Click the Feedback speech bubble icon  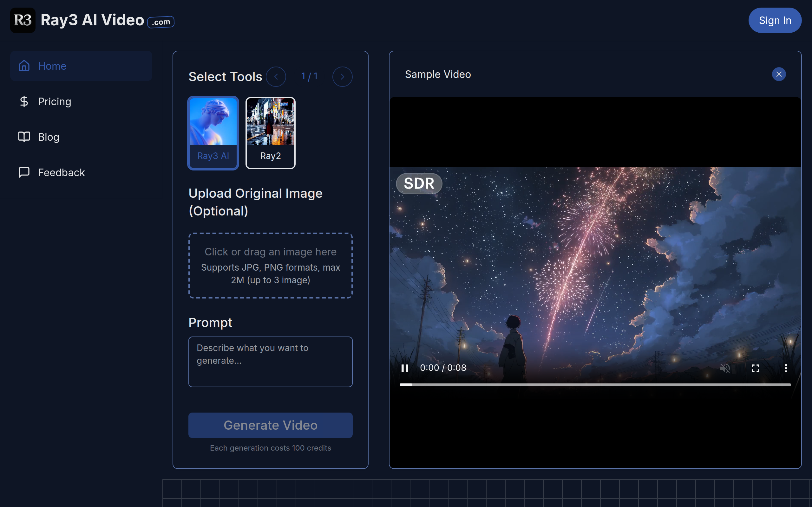click(24, 172)
